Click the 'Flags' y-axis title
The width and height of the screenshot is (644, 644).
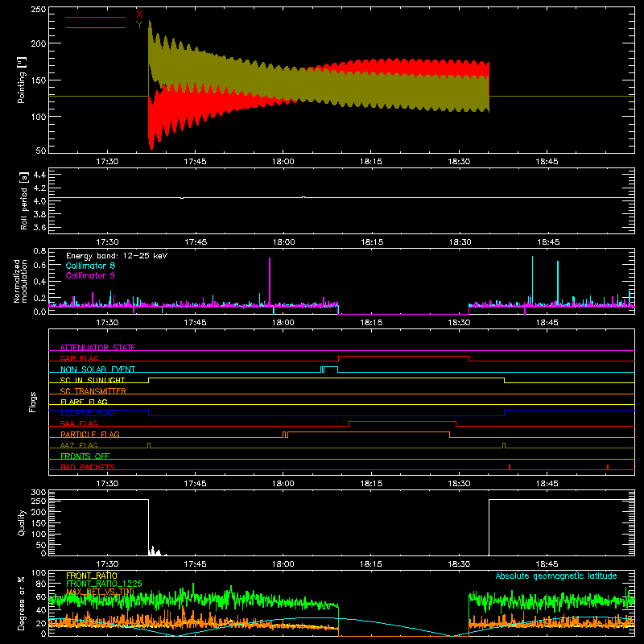32,402
